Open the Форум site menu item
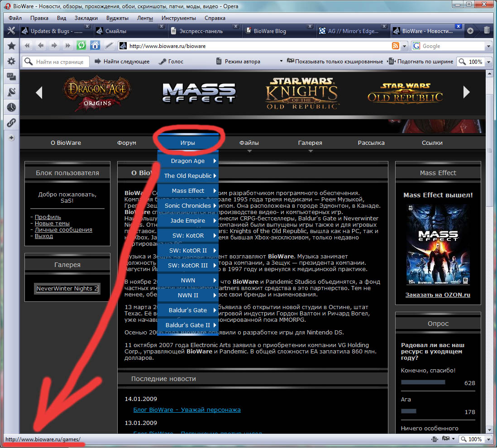 pyautogui.click(x=126, y=143)
